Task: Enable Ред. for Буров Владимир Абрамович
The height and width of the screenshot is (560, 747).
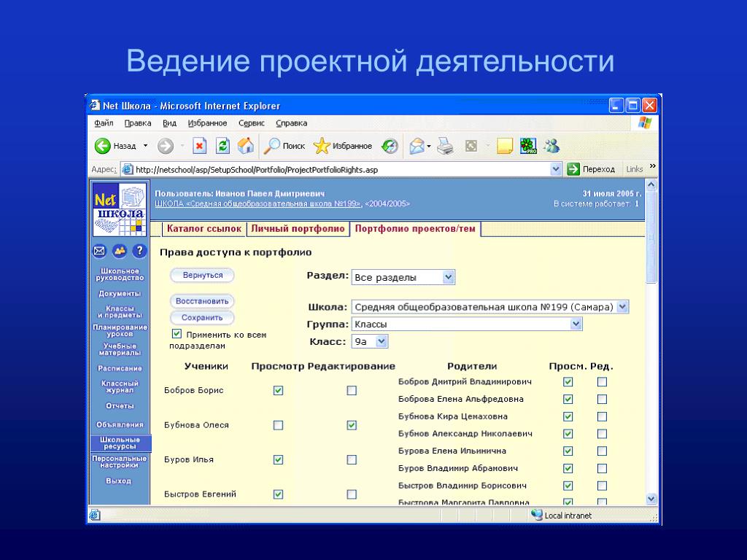Action: (x=602, y=469)
